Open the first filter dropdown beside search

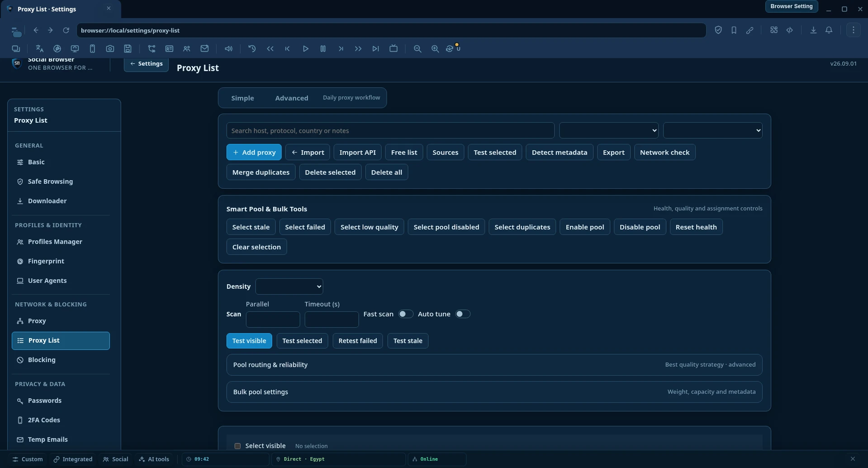(609, 130)
